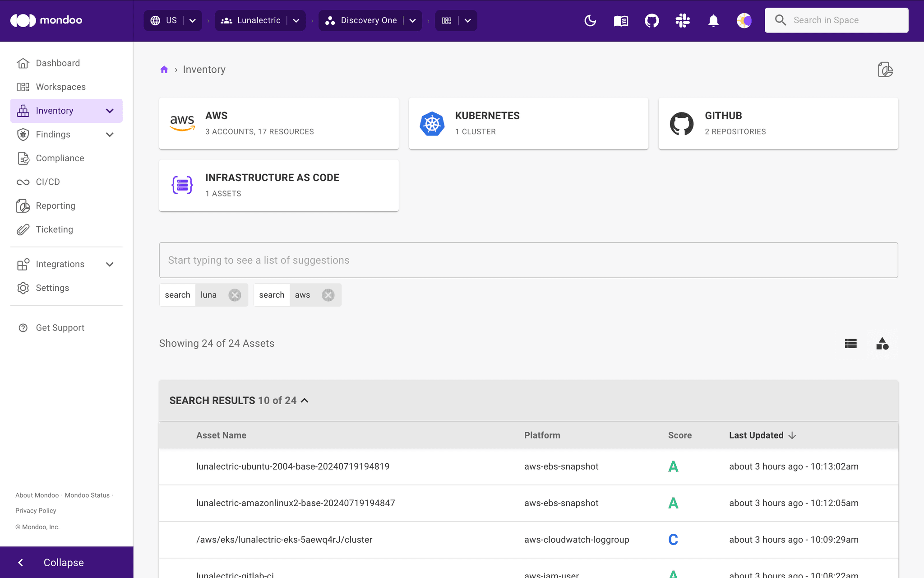Navigate to the Dashboard sidebar item
The height and width of the screenshot is (578, 924).
(x=58, y=63)
